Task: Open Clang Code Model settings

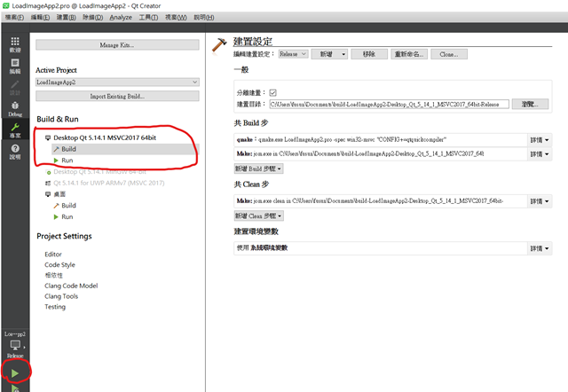Action: [x=71, y=286]
